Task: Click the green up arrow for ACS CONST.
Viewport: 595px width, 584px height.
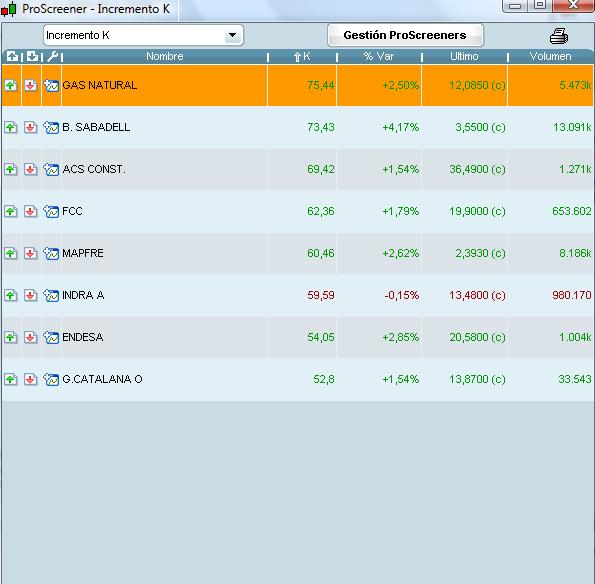Action: 11,169
